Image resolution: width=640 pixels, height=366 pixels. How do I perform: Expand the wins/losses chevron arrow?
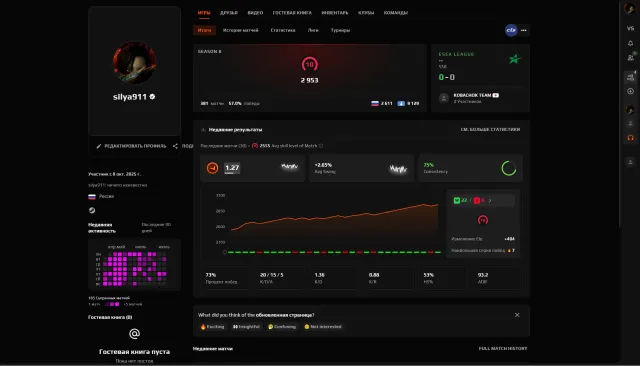coord(490,200)
